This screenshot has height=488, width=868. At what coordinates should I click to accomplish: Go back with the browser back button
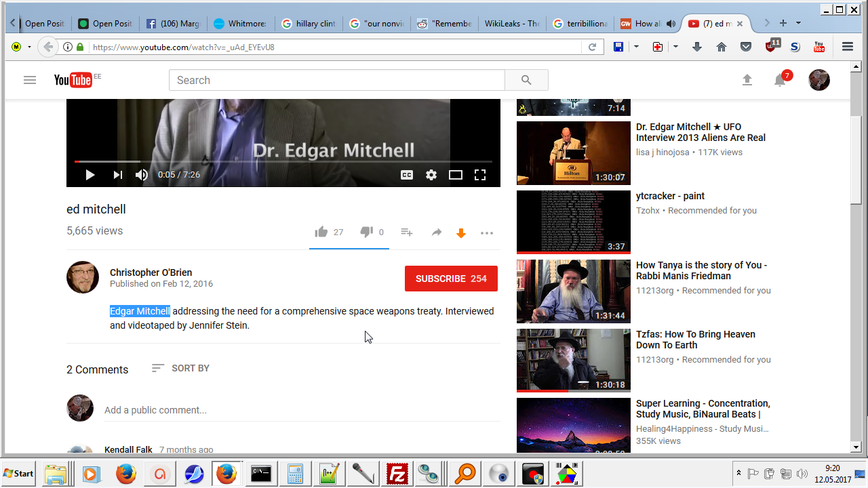point(47,47)
